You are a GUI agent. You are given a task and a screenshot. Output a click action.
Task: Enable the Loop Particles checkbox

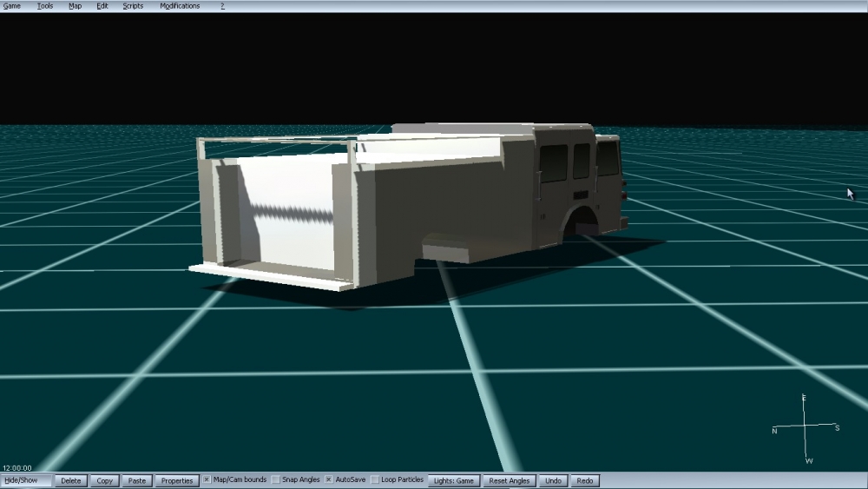coord(375,480)
